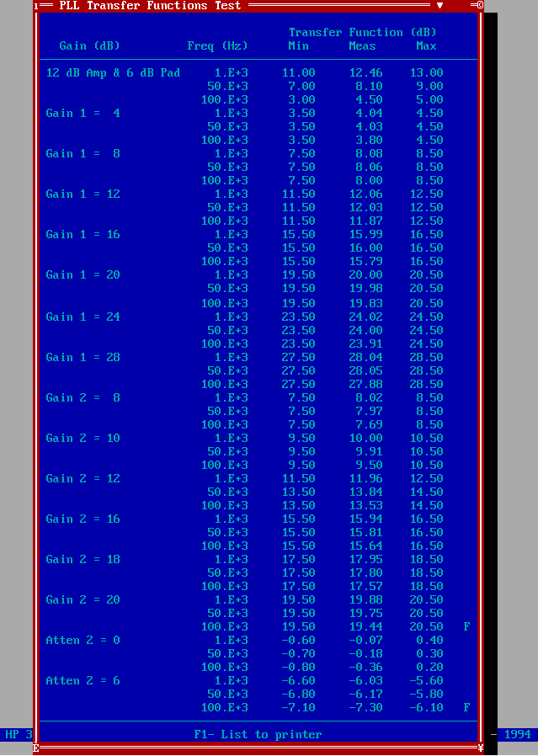Click the Meas column header
The image size is (538, 756).
pyautogui.click(x=362, y=46)
